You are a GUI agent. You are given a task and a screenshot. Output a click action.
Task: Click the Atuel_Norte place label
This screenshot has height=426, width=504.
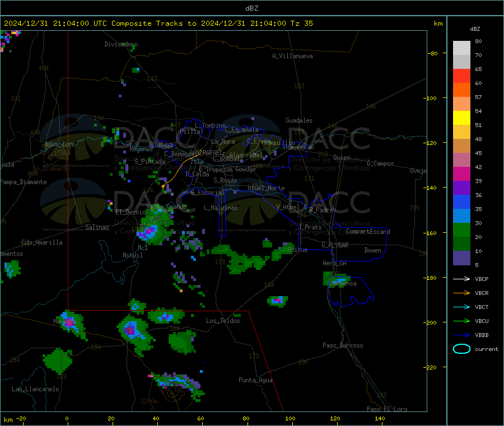click(266, 188)
